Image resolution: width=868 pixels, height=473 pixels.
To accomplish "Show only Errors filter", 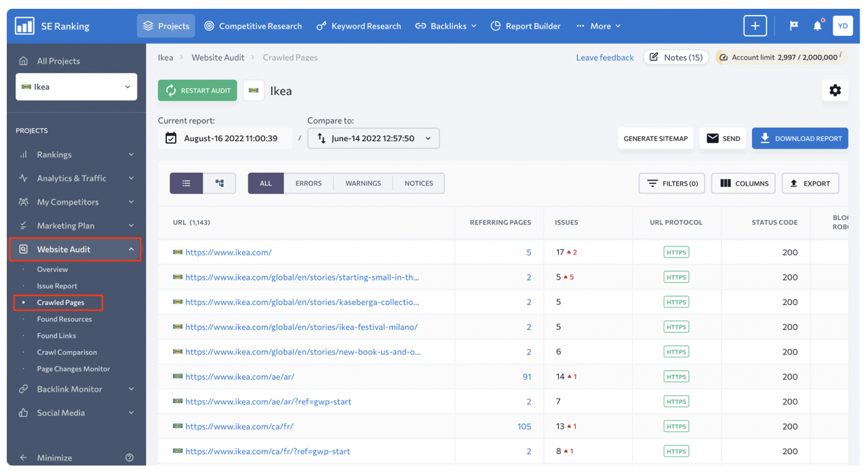I will coord(309,183).
